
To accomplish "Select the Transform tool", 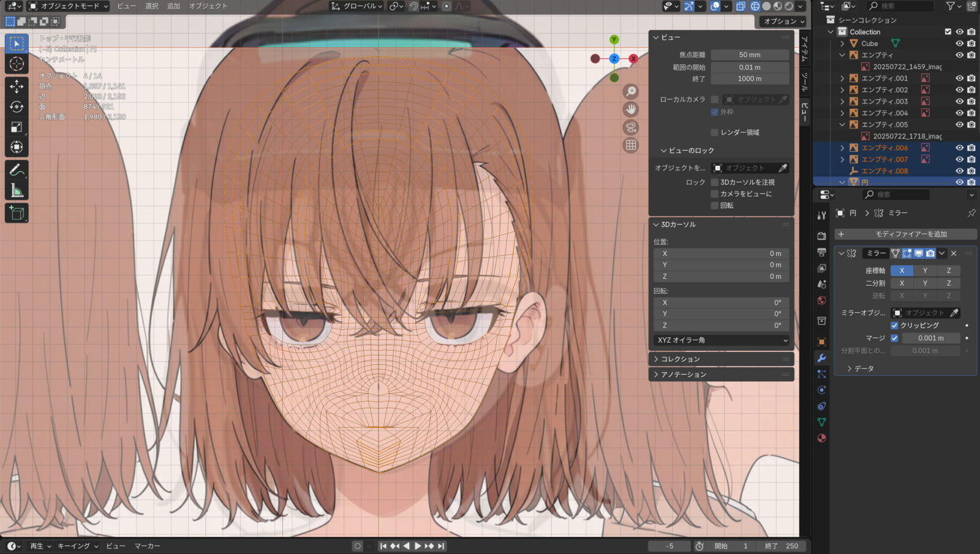I will (x=17, y=147).
